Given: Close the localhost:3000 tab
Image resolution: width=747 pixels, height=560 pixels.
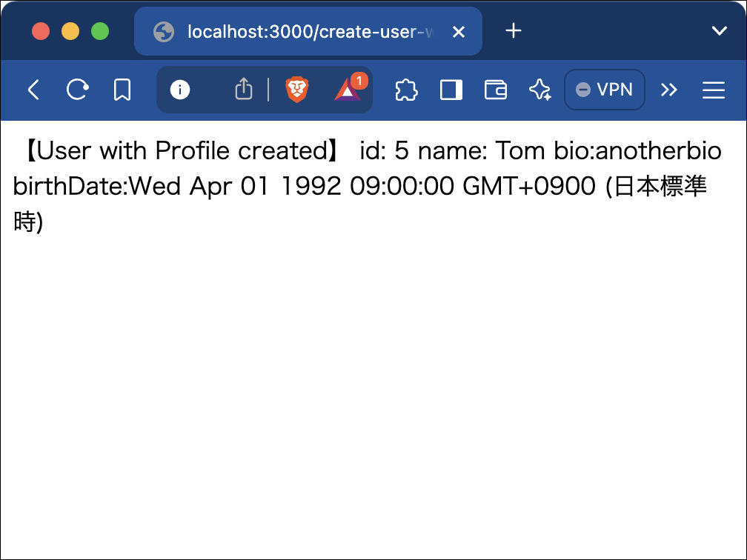Looking at the screenshot, I should point(459,31).
